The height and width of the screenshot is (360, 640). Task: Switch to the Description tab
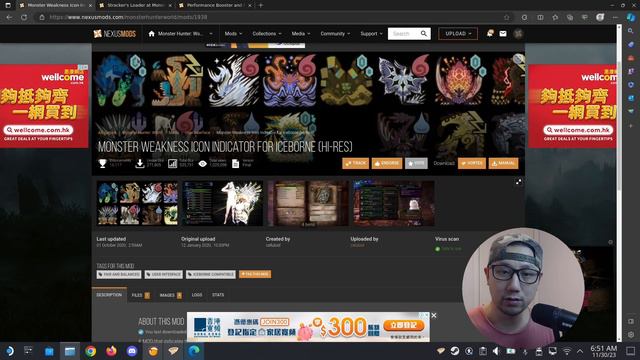(x=109, y=295)
